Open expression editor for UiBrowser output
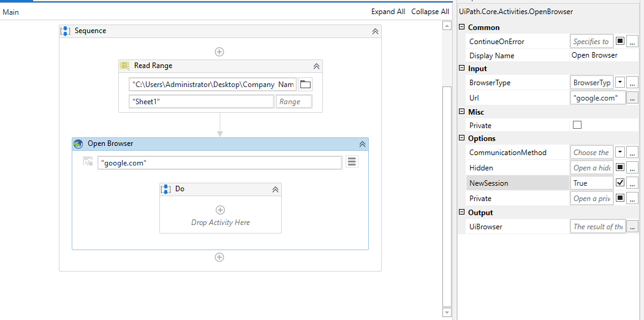Image resolution: width=644 pixels, height=320 pixels. 632,226
